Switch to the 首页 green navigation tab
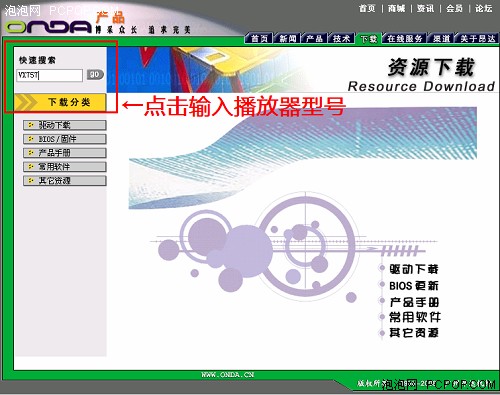The width and height of the screenshot is (500, 395). click(259, 39)
